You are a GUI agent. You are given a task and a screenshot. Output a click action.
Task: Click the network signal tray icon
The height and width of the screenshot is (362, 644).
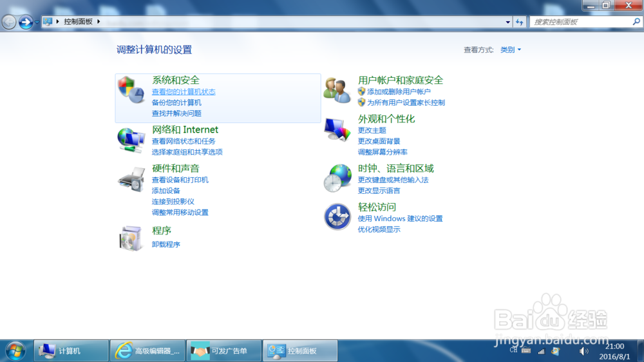(x=542, y=351)
